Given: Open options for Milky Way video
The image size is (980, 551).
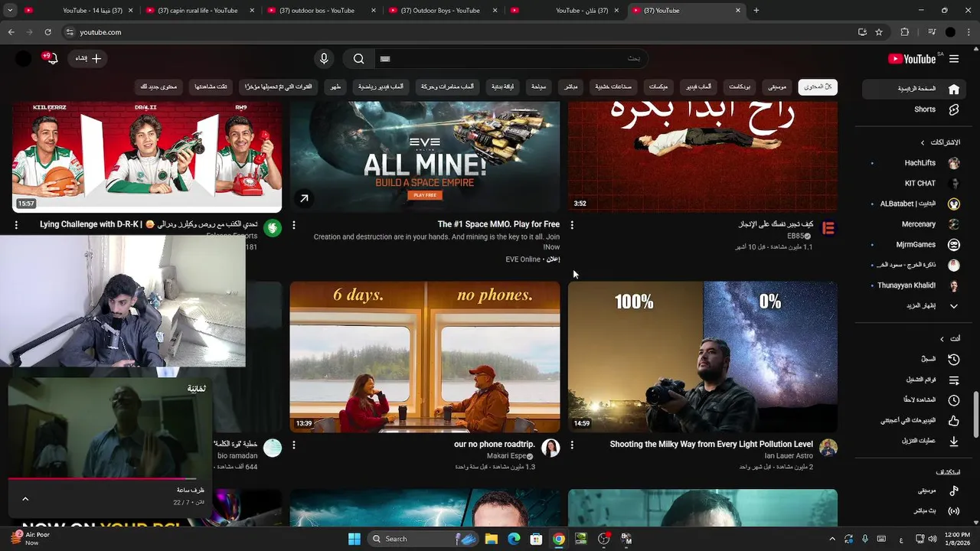Looking at the screenshot, I should (x=572, y=445).
